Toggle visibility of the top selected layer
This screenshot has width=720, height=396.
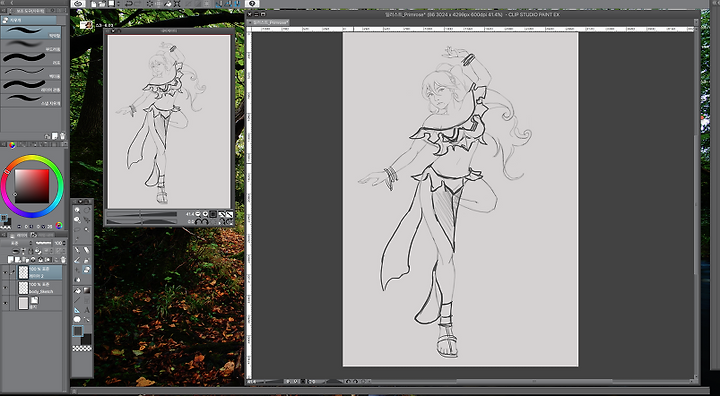pos(5,272)
